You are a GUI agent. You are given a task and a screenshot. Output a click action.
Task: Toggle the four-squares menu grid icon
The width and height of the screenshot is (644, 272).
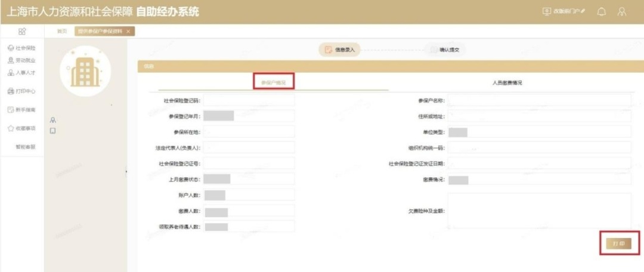click(x=22, y=31)
